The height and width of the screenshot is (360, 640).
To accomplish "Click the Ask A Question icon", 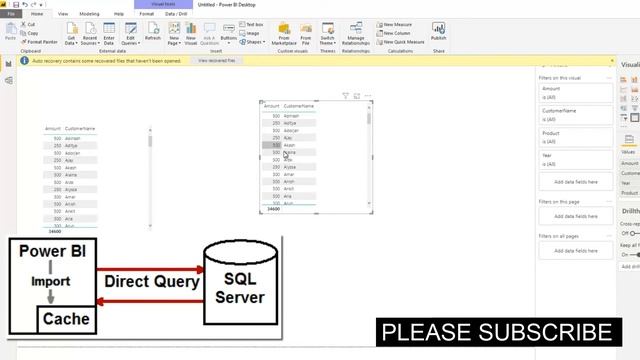I will pyautogui.click(x=209, y=33).
